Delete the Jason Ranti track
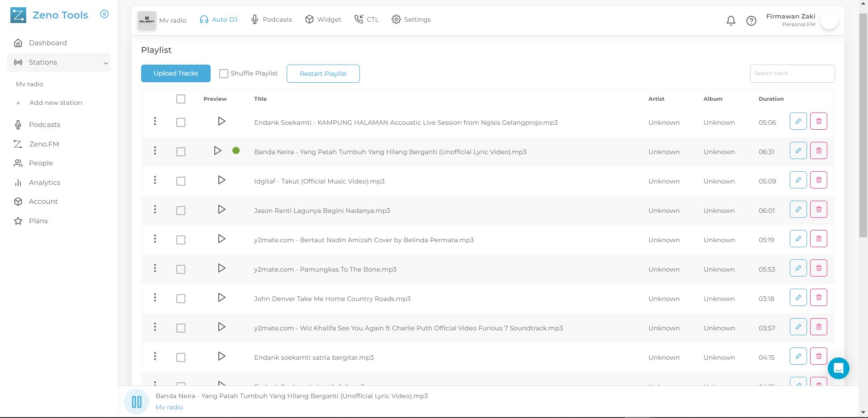Viewport: 868px width, 418px height. click(x=819, y=209)
